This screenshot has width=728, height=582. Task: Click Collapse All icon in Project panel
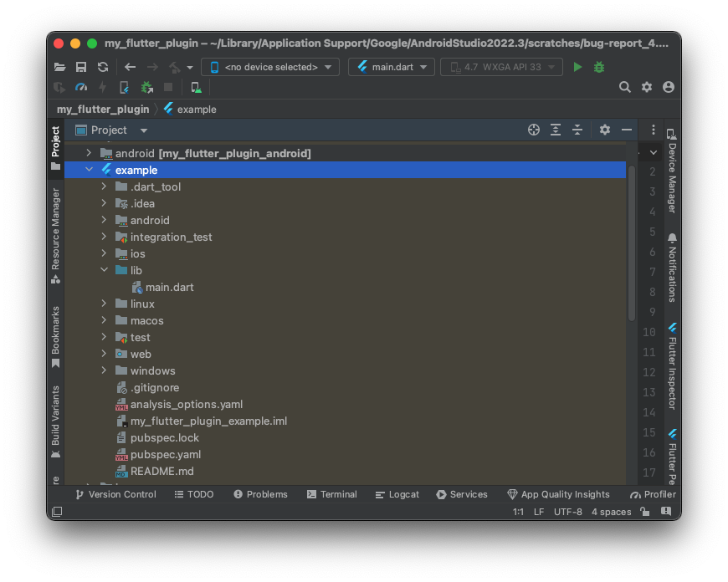point(577,130)
